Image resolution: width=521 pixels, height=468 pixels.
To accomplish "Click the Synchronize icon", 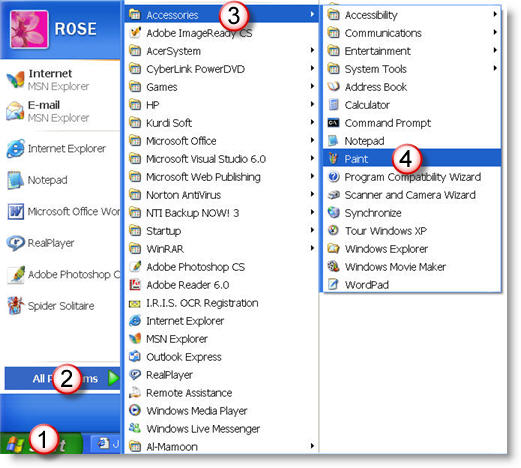I will [333, 213].
